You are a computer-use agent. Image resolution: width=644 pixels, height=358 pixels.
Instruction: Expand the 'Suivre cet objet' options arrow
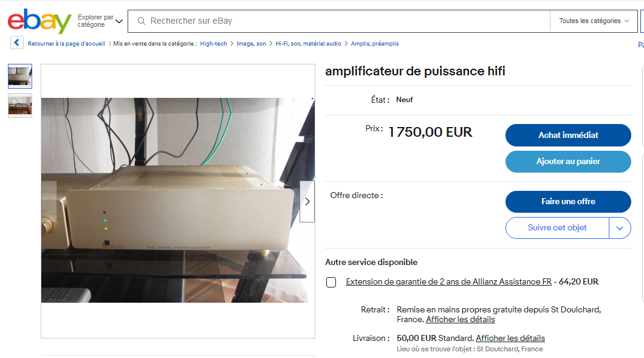point(620,228)
